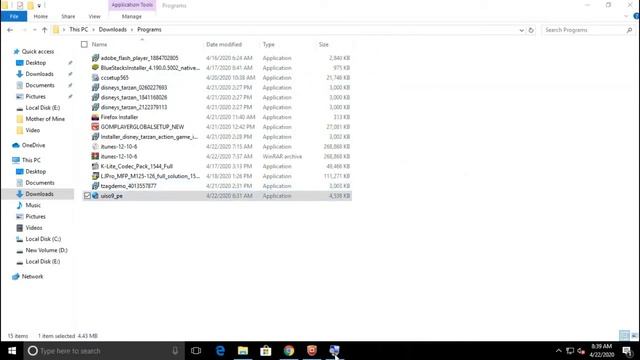This screenshot has width=640, height=360.
Task: Select the K-Lite_Codec_Pack_1544_Full icon
Action: point(95,166)
